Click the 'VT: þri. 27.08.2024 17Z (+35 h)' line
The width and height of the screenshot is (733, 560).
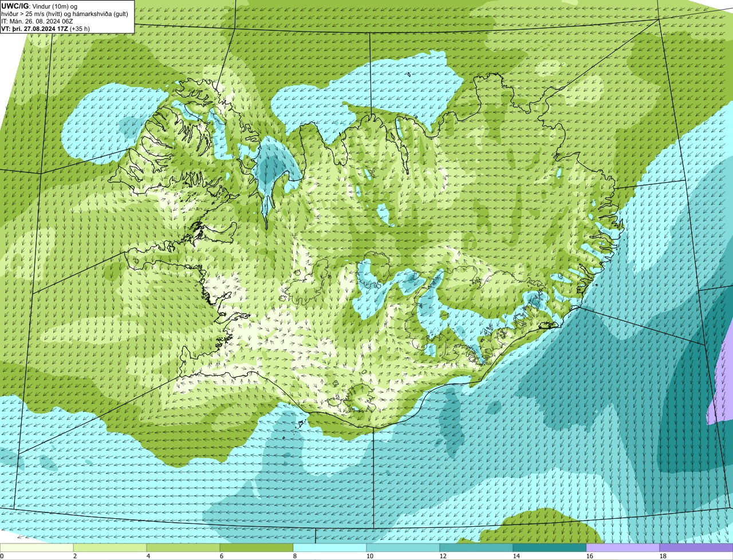46,28
